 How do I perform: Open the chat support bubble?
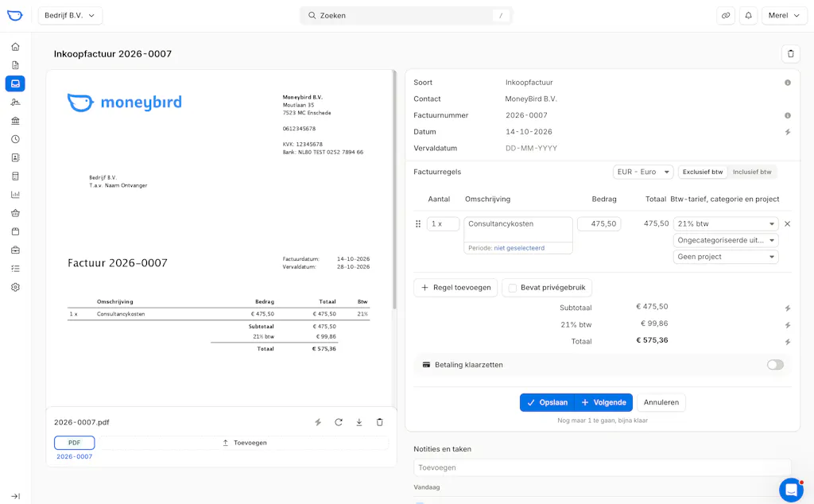click(x=791, y=490)
